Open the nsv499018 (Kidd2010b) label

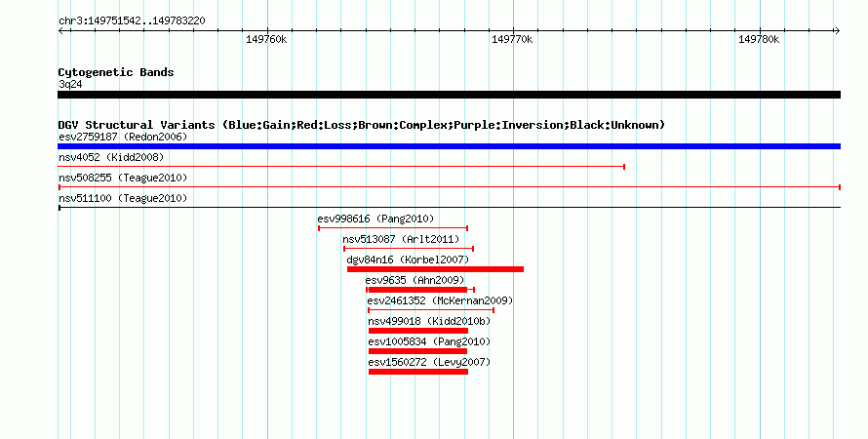pyautogui.click(x=429, y=321)
